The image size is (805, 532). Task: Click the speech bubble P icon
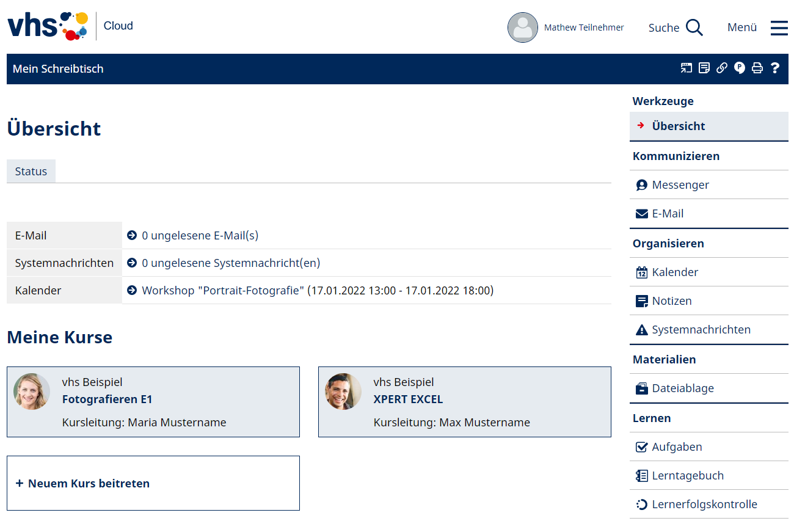(740, 68)
